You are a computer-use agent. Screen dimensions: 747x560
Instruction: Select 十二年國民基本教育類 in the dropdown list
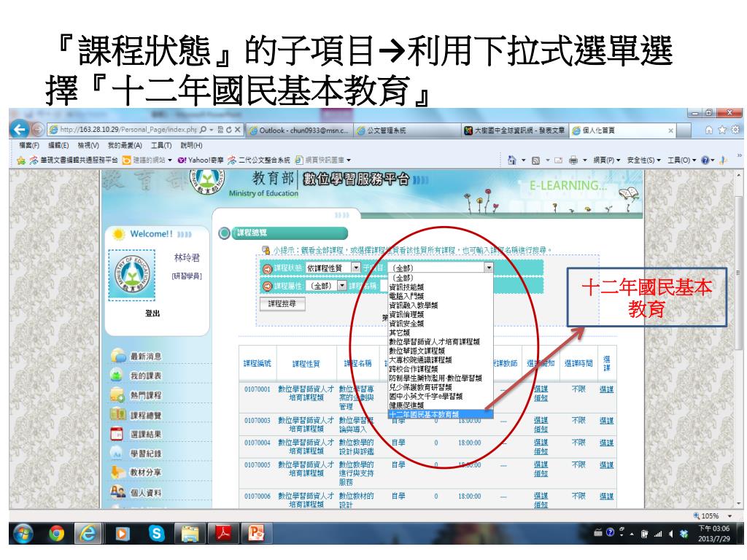[x=440, y=415]
